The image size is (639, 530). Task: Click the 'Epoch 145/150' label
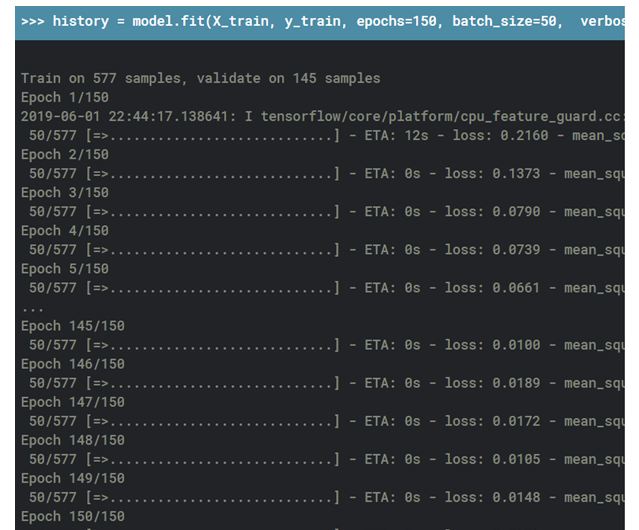72,326
